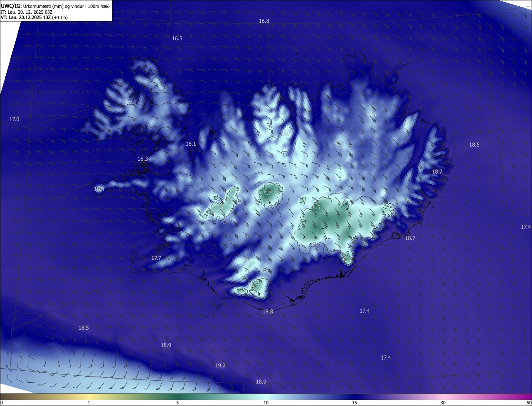
Task: Click the 19.2 value on the map
Action: point(220,366)
